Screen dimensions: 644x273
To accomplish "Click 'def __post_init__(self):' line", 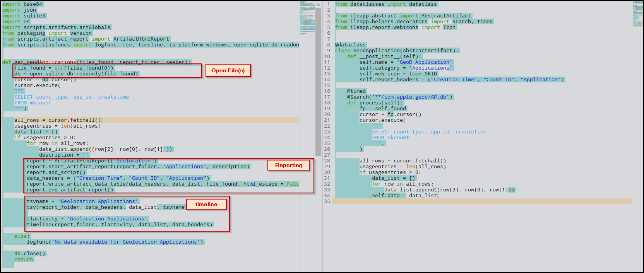I will 384,56.
